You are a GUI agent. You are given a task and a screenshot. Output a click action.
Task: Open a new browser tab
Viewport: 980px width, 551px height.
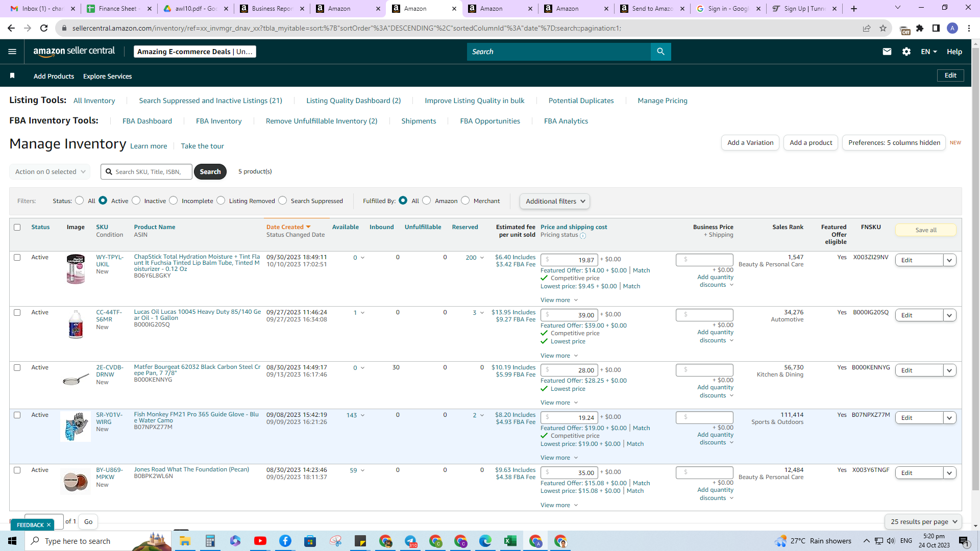click(x=854, y=9)
